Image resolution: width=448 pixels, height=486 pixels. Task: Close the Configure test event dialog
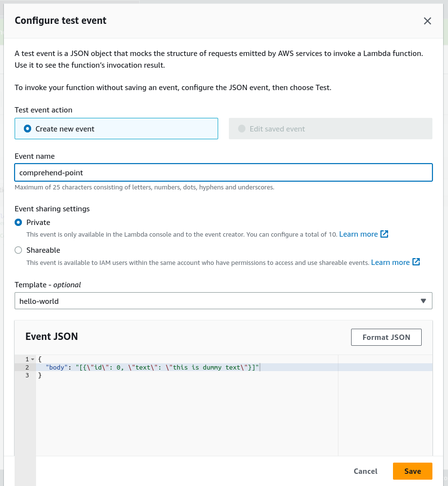click(x=427, y=21)
